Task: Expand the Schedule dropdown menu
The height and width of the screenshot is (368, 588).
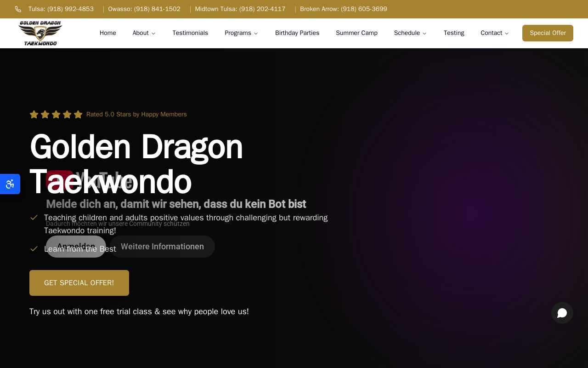Action: 410,33
